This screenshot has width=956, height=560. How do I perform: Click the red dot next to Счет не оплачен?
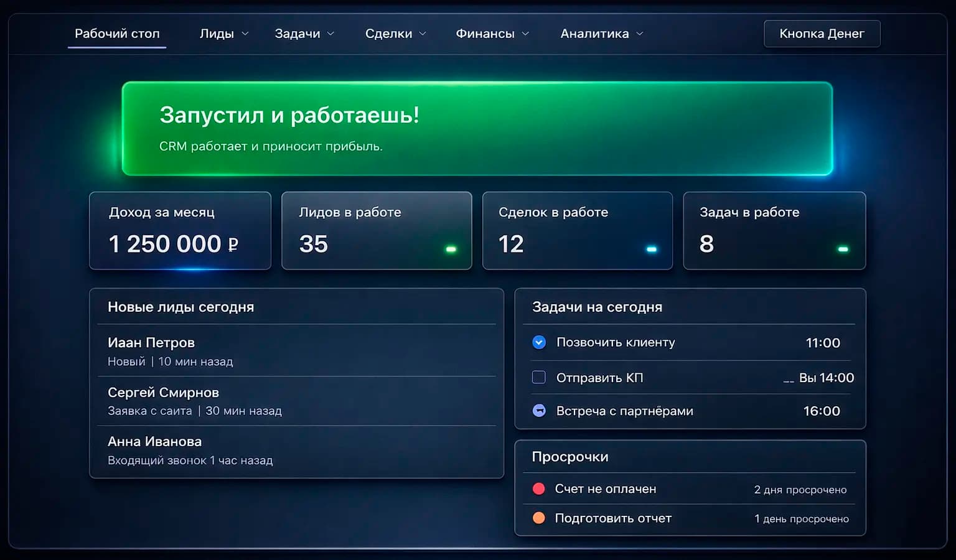click(539, 488)
